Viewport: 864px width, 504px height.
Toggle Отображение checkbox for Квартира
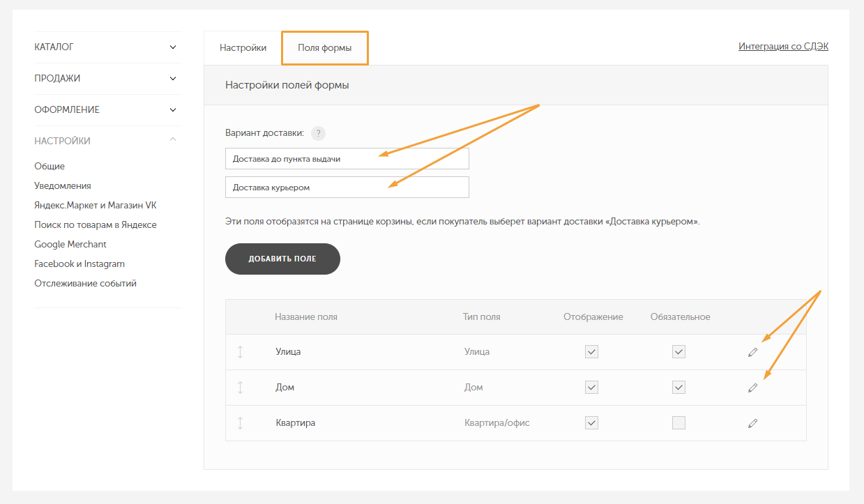pyautogui.click(x=591, y=423)
